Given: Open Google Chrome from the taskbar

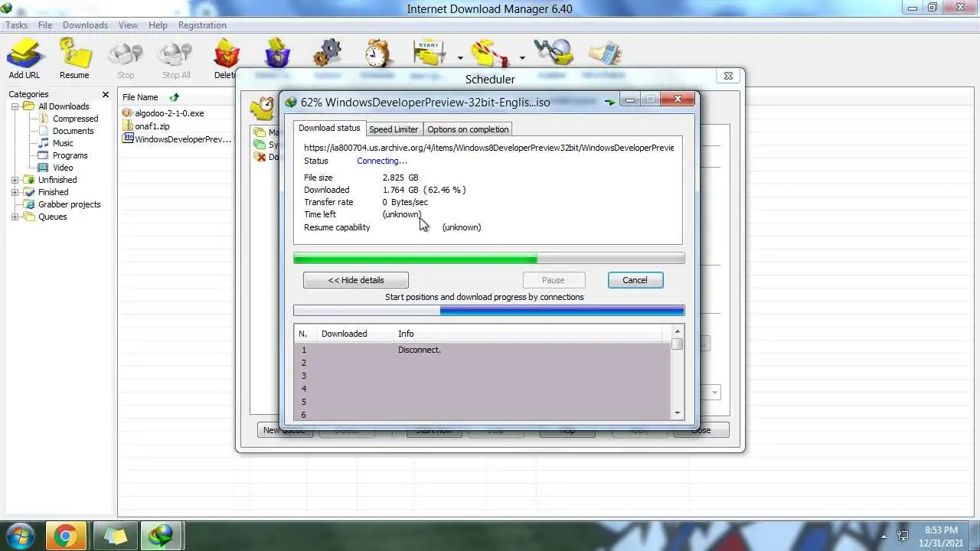Looking at the screenshot, I should [x=65, y=536].
